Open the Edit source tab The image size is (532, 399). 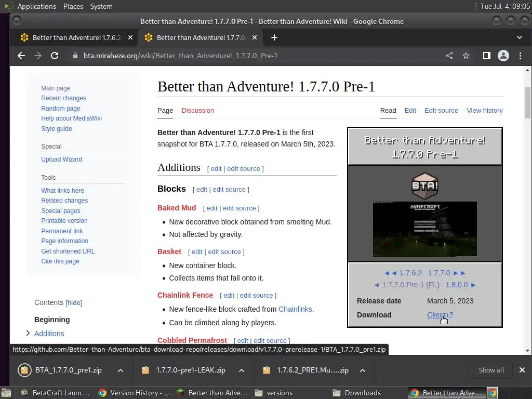point(441,111)
